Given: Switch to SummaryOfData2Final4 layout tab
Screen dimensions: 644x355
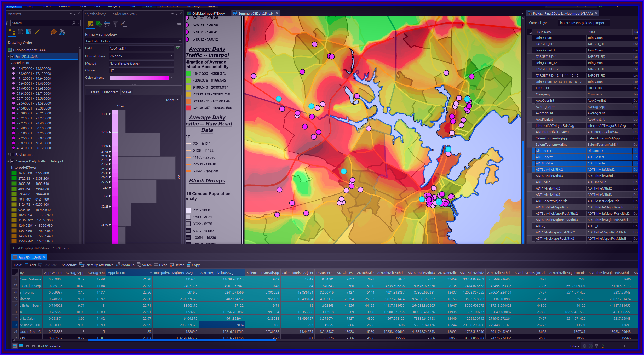Looking at the screenshot, I should coord(256,13).
